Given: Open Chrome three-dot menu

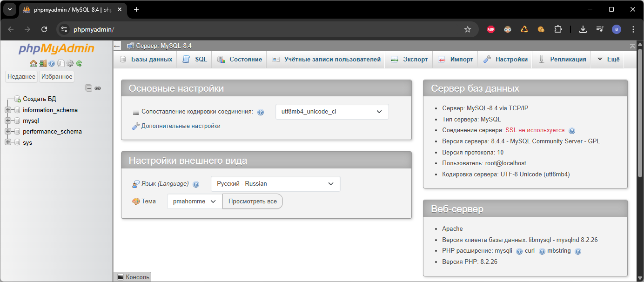Looking at the screenshot, I should [633, 29].
